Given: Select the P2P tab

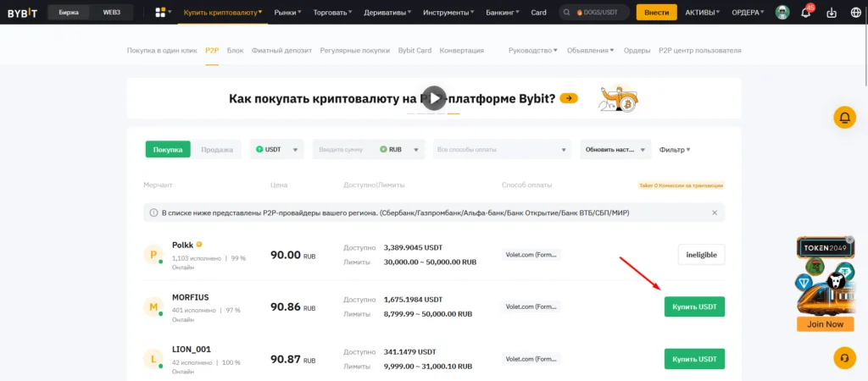Looking at the screenshot, I should click(x=212, y=50).
